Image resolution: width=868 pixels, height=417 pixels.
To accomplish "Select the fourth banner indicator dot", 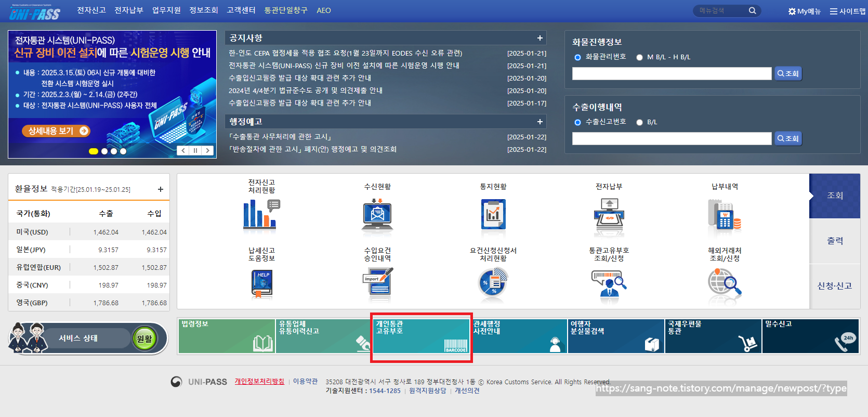I will [x=123, y=151].
